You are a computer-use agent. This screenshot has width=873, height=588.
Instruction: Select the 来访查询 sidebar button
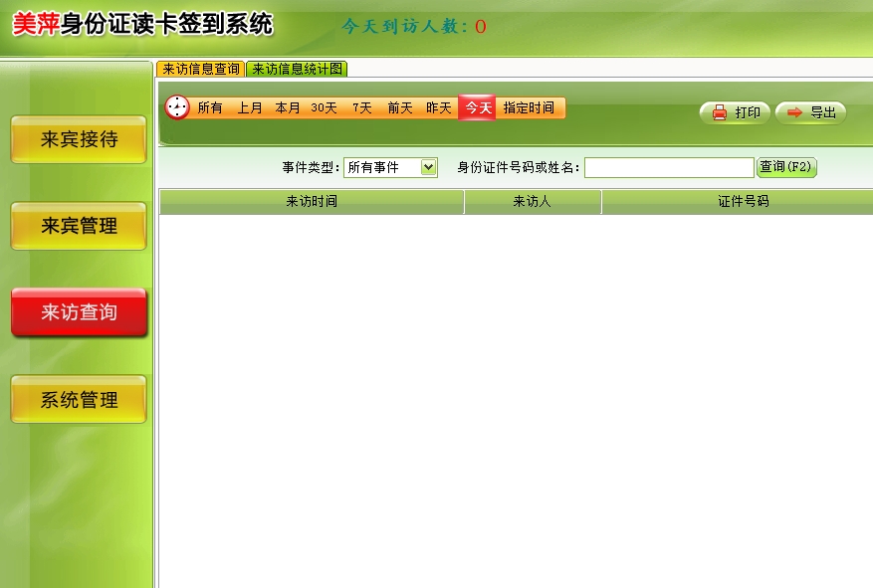pyautogui.click(x=79, y=313)
